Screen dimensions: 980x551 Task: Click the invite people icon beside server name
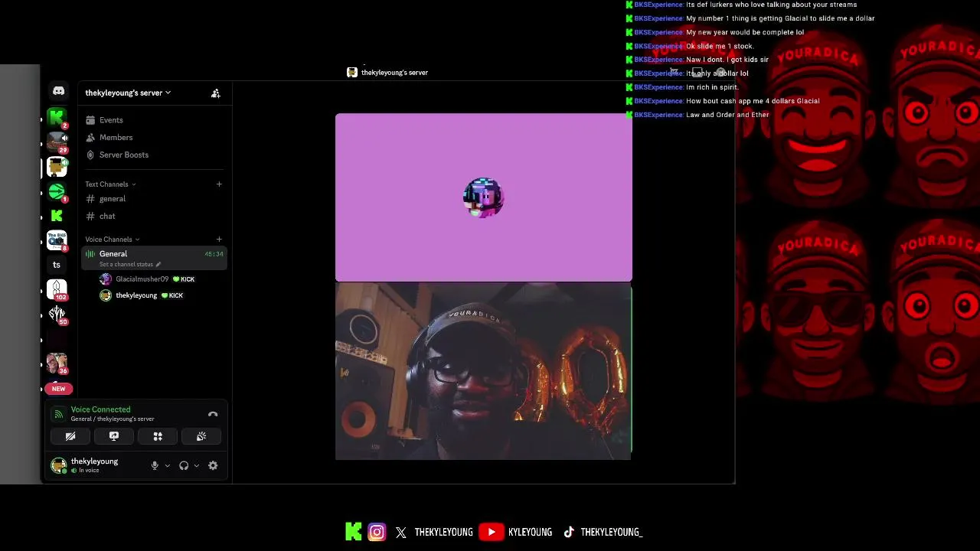[x=216, y=93]
